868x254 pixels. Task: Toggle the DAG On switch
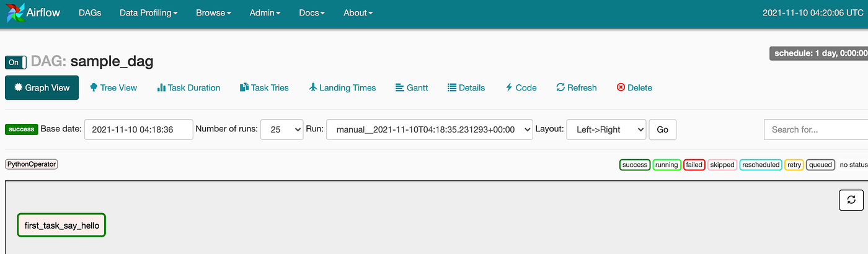pyautogui.click(x=15, y=62)
